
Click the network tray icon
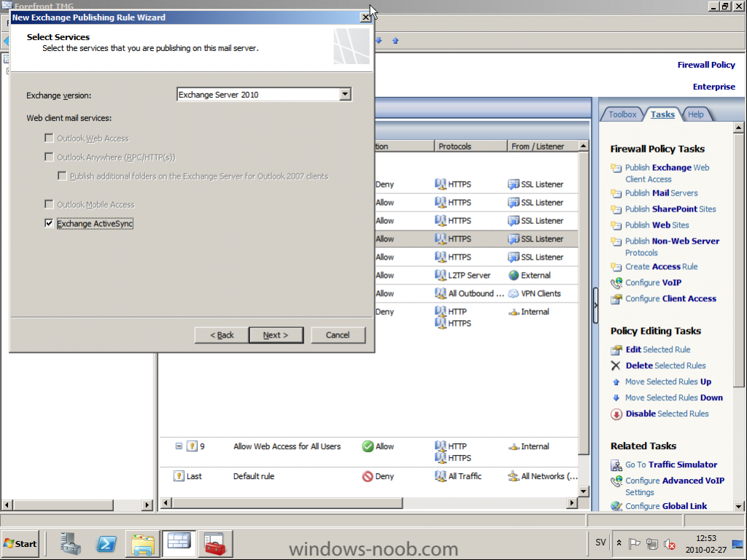click(x=651, y=544)
